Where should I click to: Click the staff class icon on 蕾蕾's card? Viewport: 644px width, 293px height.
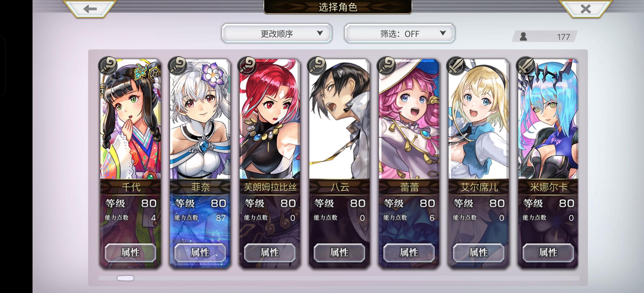[x=386, y=66]
